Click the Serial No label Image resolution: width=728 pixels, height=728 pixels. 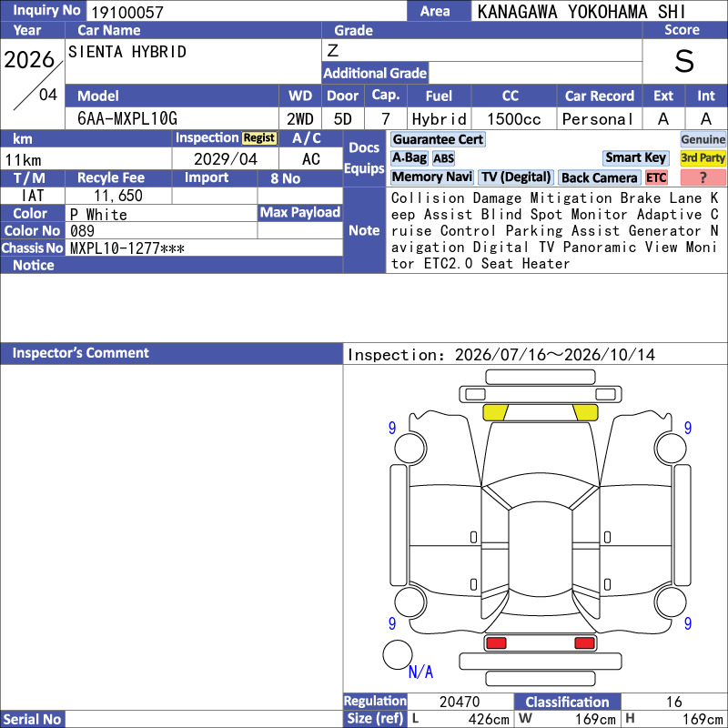[32, 719]
